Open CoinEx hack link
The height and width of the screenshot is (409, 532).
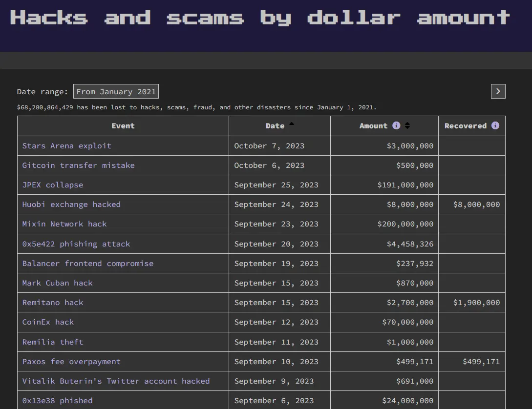pos(48,322)
